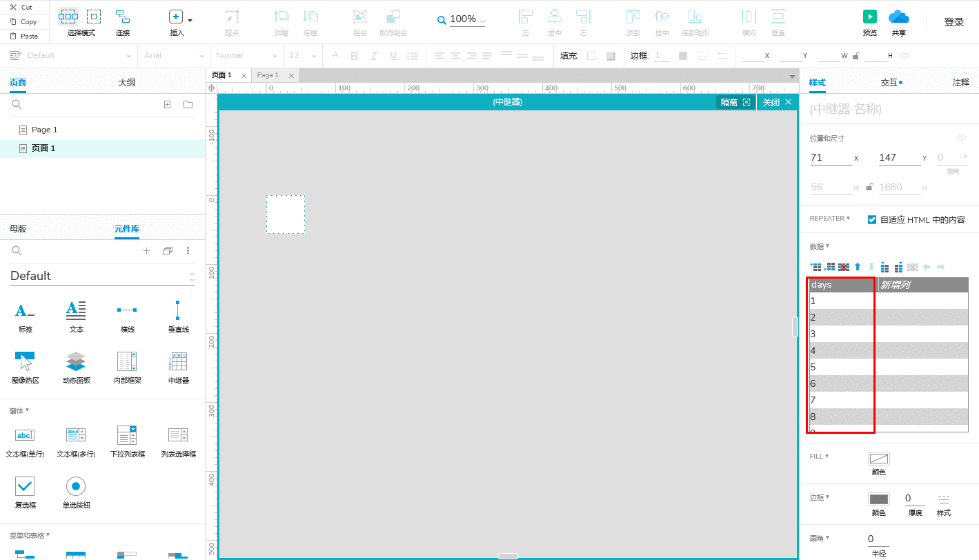Screen dimensions: 979x560
Task: Switch to the Page 1 canvas tab
Action: point(268,75)
